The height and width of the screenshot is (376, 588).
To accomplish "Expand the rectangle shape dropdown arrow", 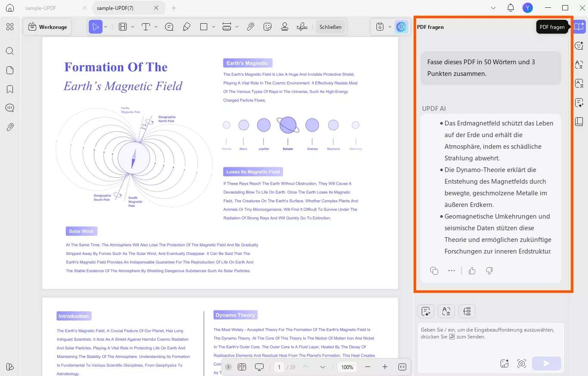I will pos(214,27).
